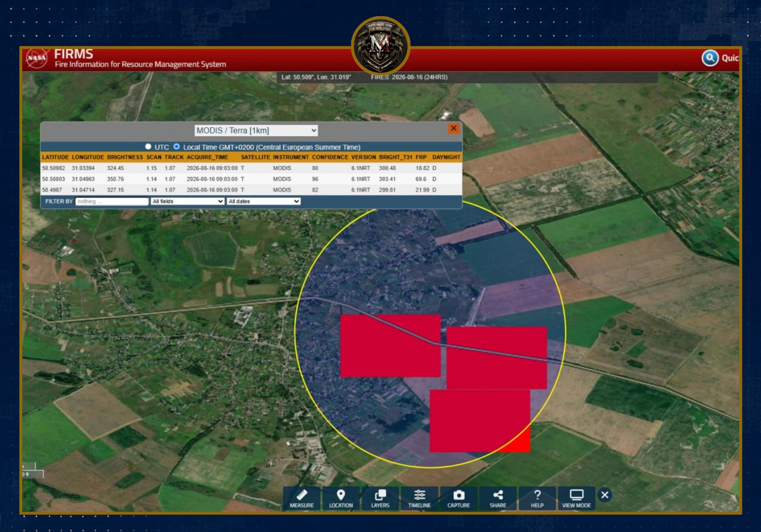Open the Layers panel
The image size is (761, 532).
[380, 498]
